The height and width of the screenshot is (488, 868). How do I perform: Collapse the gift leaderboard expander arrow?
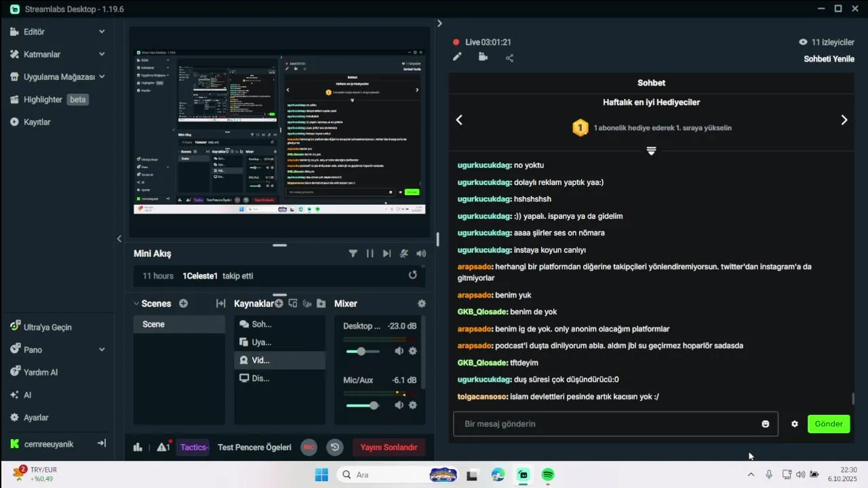click(x=651, y=151)
